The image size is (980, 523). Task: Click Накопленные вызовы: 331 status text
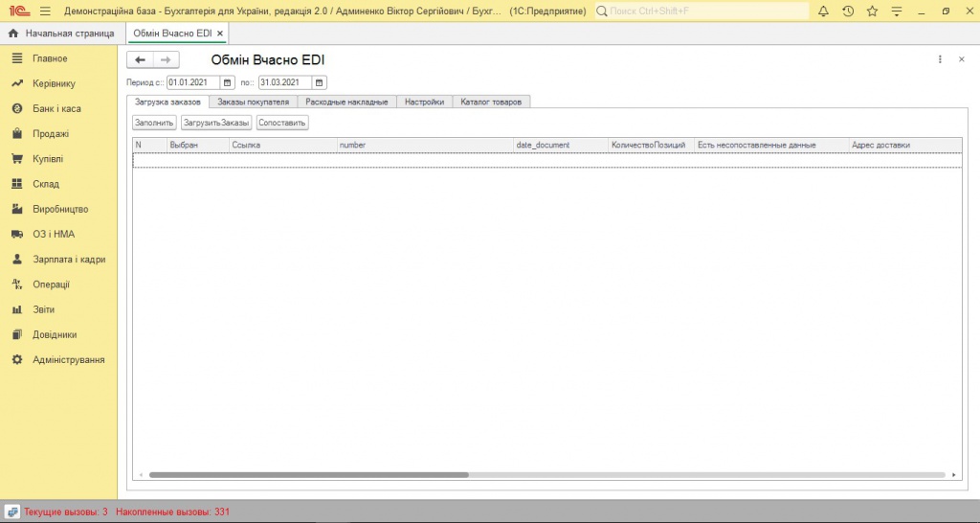pyautogui.click(x=172, y=512)
